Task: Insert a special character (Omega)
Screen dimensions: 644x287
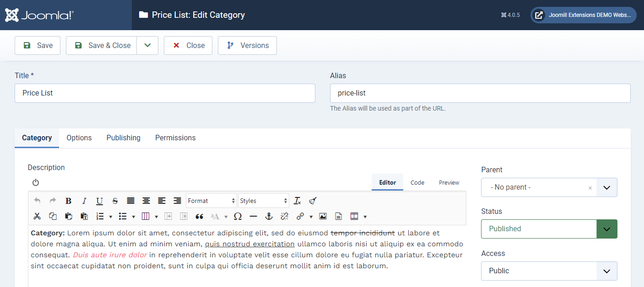Action: [238, 216]
